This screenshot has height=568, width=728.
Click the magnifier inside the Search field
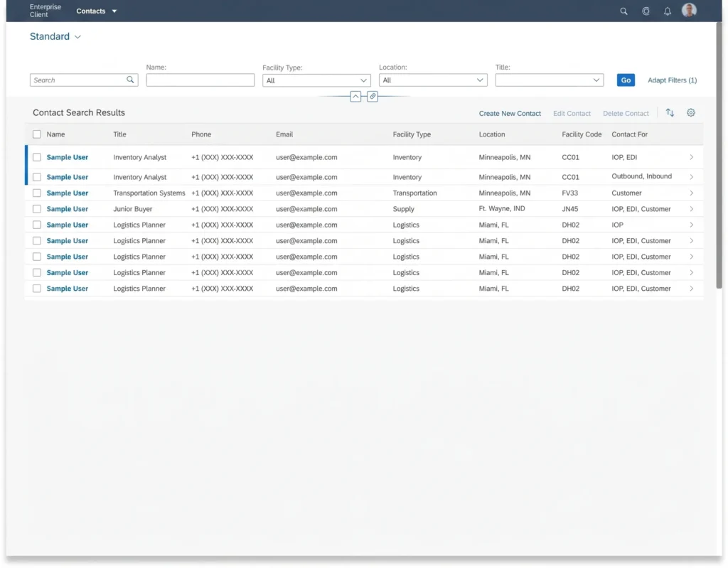[x=131, y=80]
